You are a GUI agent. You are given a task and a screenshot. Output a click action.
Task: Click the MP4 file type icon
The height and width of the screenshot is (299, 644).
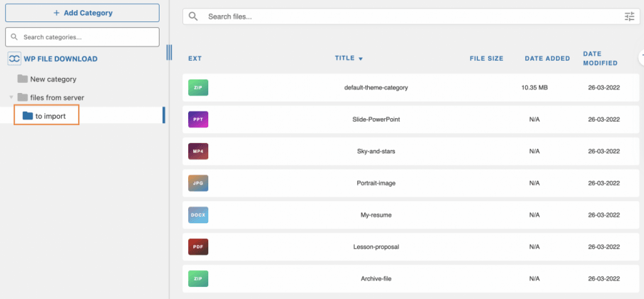[x=198, y=152]
